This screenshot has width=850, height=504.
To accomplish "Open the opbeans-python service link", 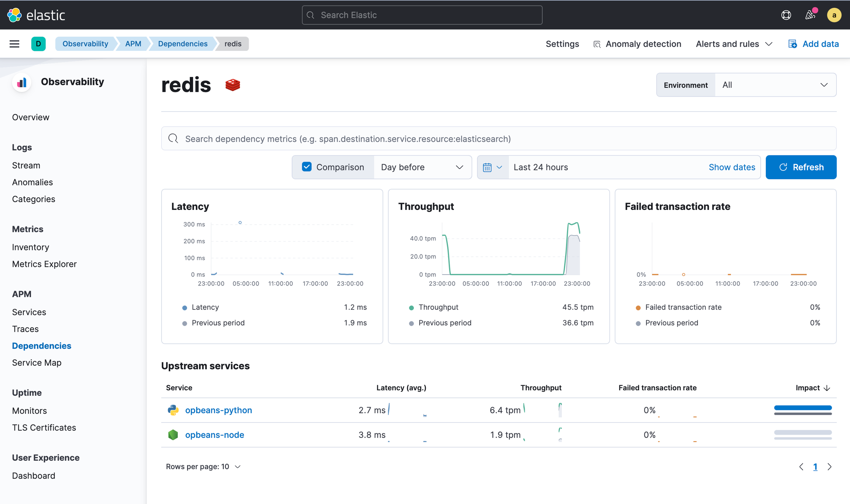I will point(218,410).
